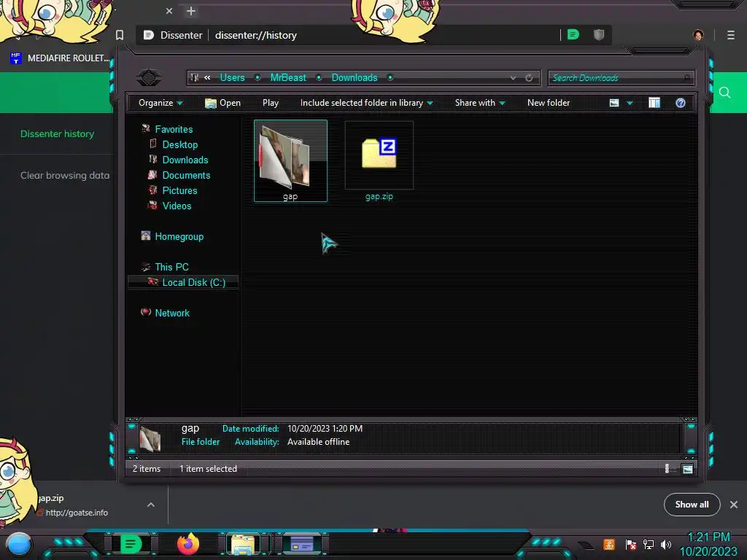Viewport: 747px width, 560px height.
Task: Select Favorites in the navigation pane
Action: click(174, 129)
